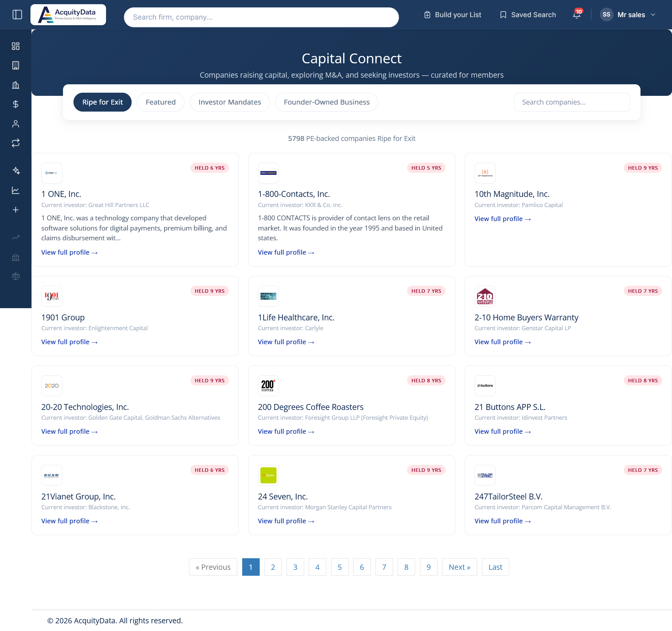The image size is (672, 631).
Task: Click the 2-10 Home Buyers Warranty logo
Action: (x=485, y=296)
